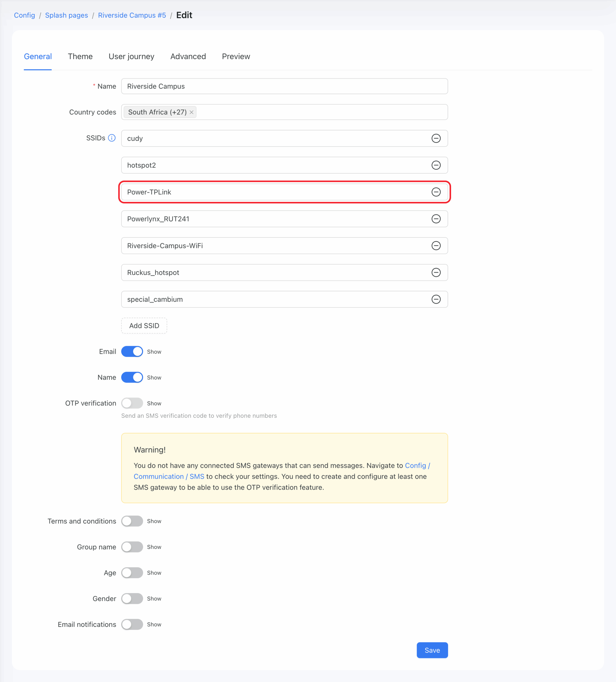The image size is (616, 682).
Task: Enable the Group name toggle
Action: tap(132, 547)
